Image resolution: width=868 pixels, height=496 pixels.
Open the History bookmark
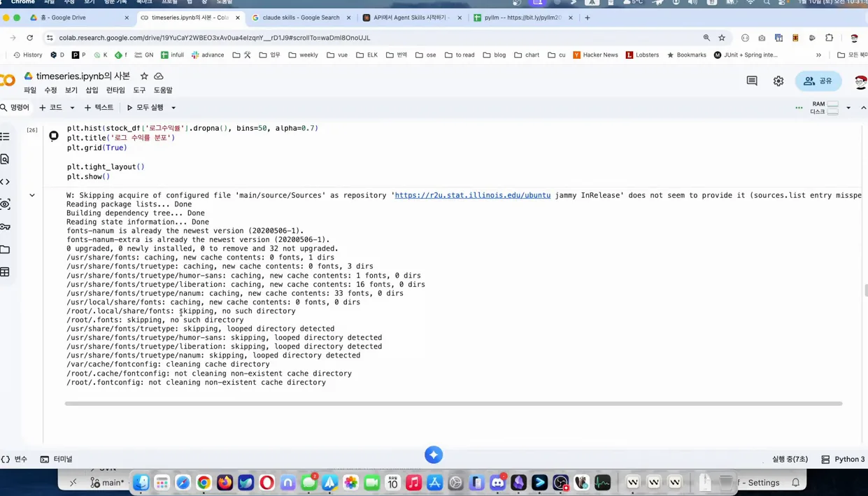(x=27, y=55)
